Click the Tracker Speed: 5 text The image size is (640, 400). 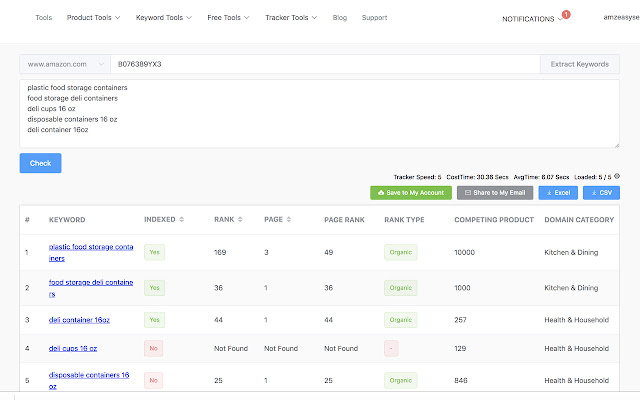(417, 177)
